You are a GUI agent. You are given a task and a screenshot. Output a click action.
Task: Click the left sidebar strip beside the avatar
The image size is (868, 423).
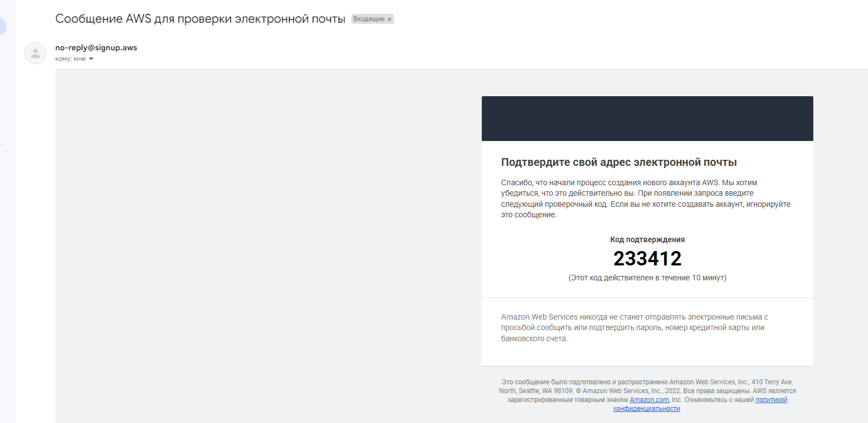[8, 221]
